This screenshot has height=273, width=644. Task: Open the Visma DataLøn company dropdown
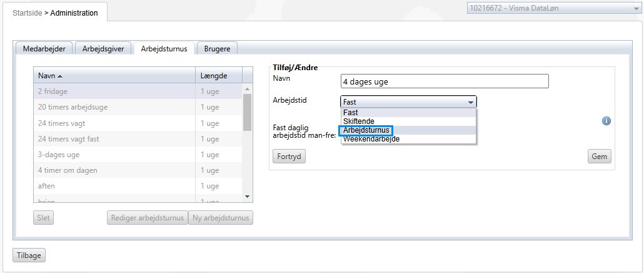(552, 9)
